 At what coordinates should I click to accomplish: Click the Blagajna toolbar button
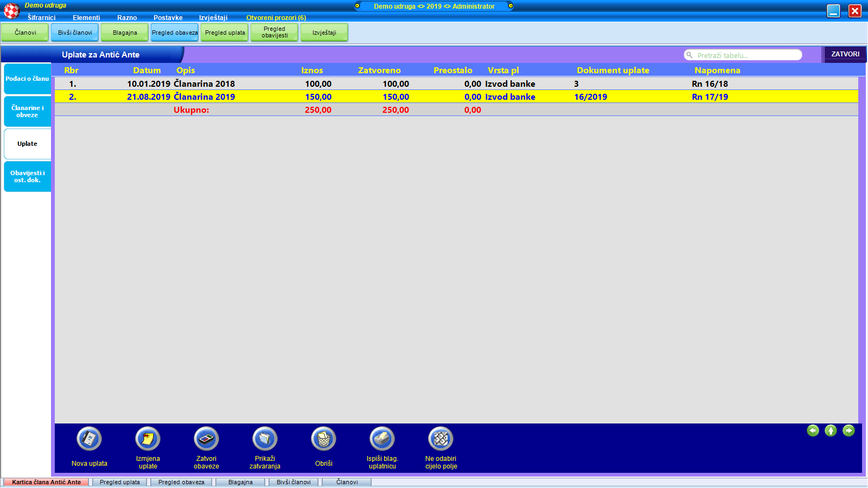125,33
